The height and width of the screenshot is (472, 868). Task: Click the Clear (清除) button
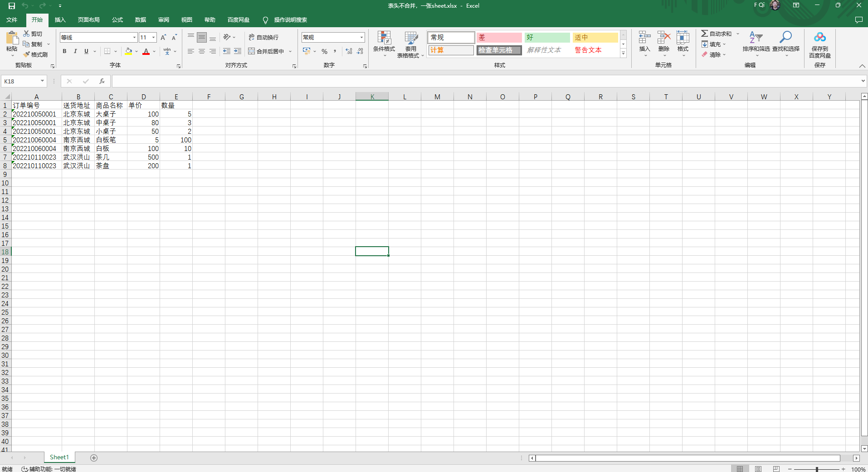pos(711,54)
